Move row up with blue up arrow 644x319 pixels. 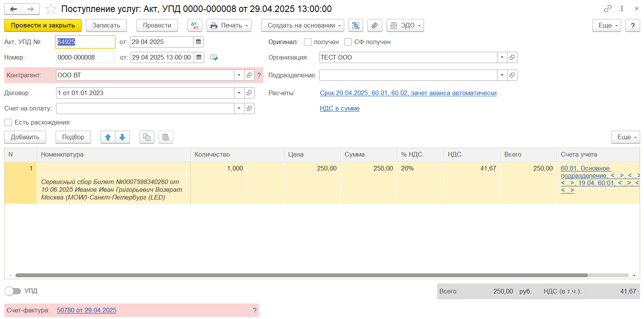click(108, 137)
